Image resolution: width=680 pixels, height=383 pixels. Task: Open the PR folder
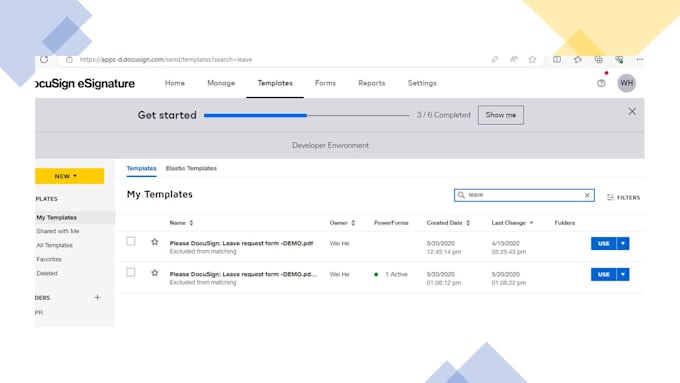click(x=39, y=312)
